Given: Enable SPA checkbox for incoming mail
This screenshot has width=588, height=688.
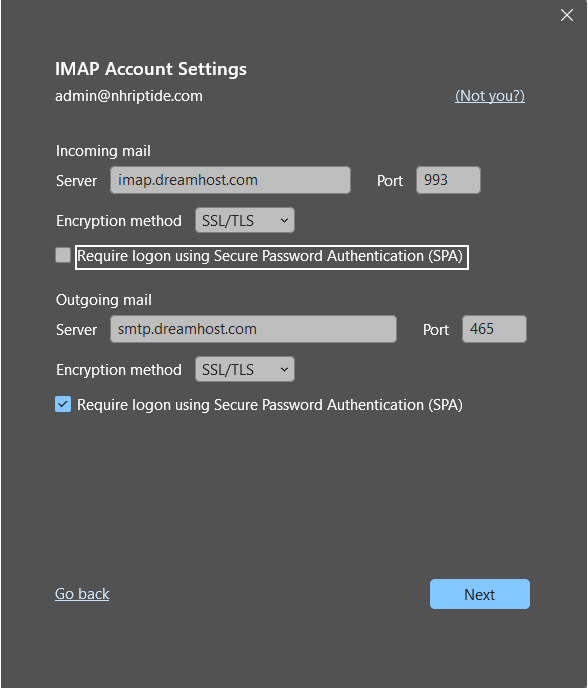Looking at the screenshot, I should [63, 255].
